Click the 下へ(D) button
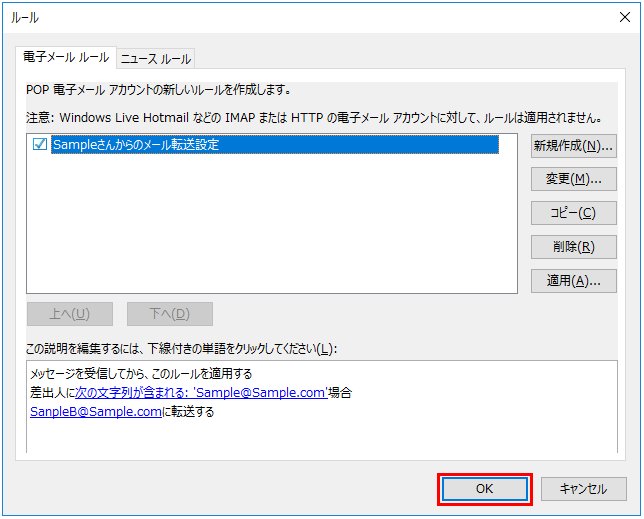The height and width of the screenshot is (519, 644). point(170,314)
